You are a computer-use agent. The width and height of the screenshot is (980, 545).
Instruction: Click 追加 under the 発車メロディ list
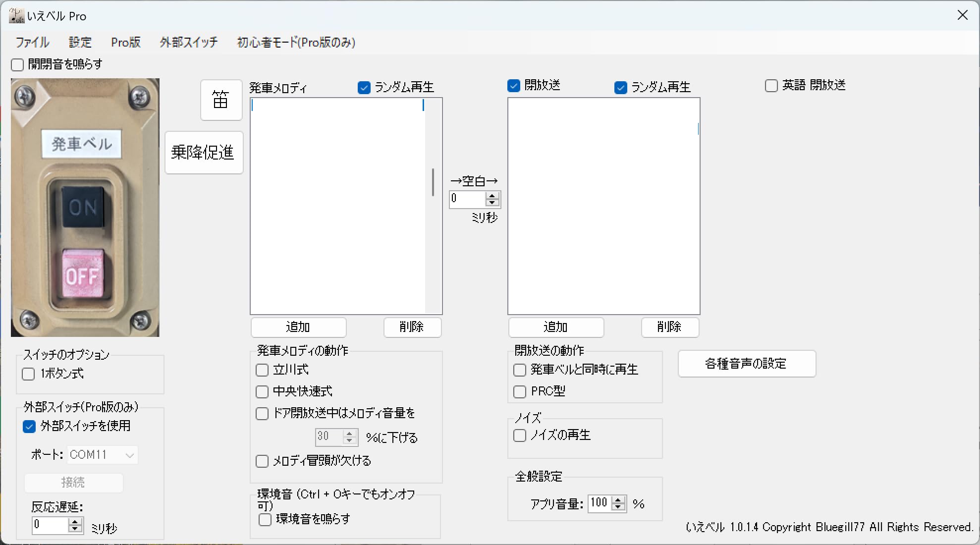pyautogui.click(x=298, y=327)
